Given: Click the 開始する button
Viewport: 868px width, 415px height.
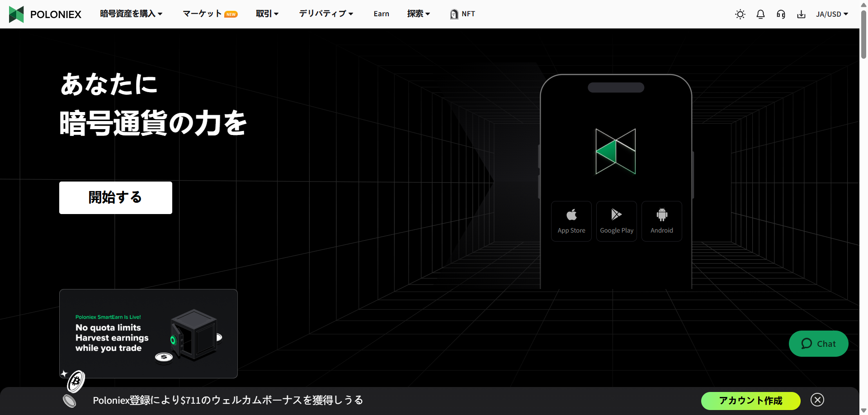Looking at the screenshot, I should tap(115, 197).
